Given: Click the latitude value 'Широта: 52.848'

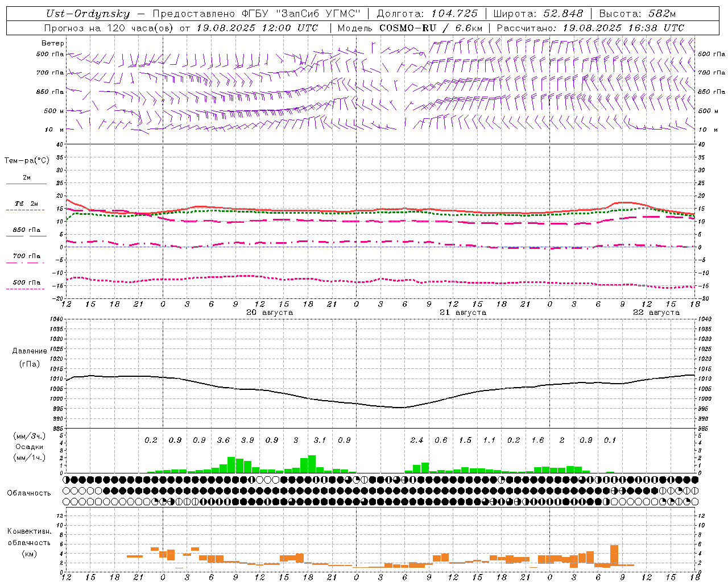Looking at the screenshot, I should (538, 14).
